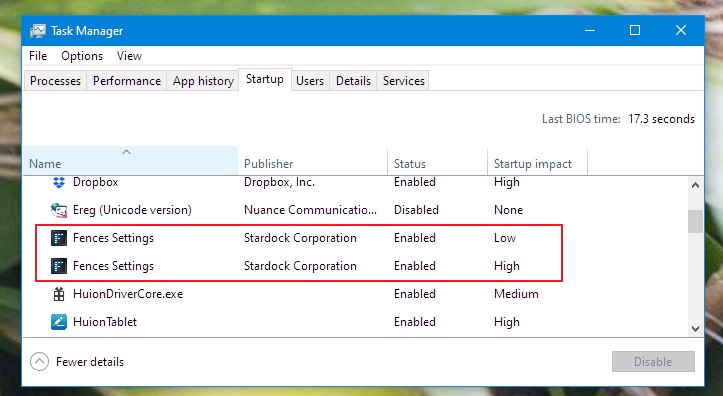Viewport: 723px width, 396px height.
Task: Switch to the Users tab
Action: click(x=310, y=81)
